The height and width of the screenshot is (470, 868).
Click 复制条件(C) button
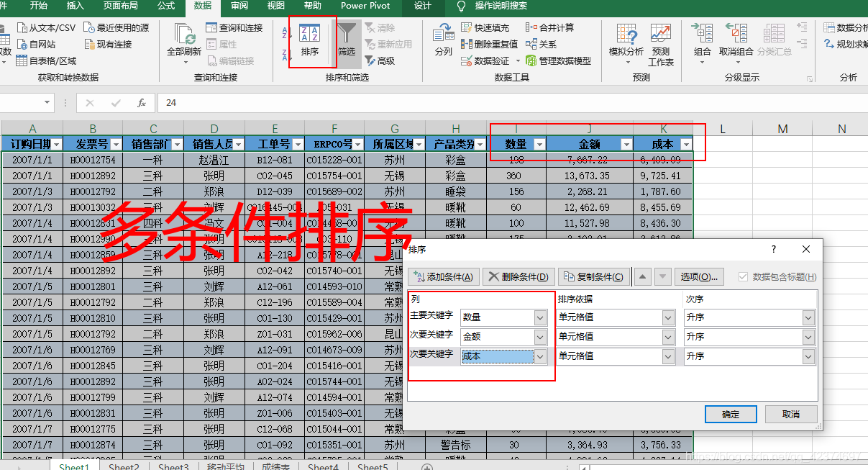[595, 277]
